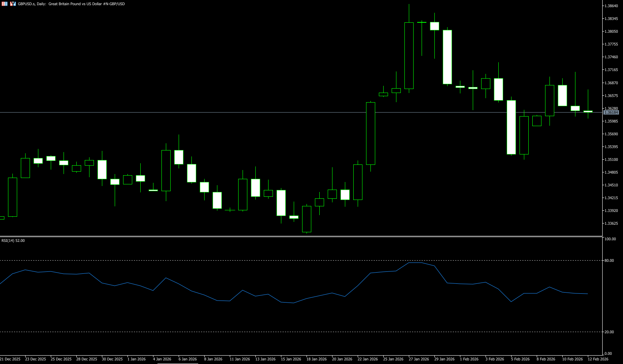Viewport: 623px width, 364px height.
Task: Select the 5 Feb 2026 date label
Action: tap(520, 359)
